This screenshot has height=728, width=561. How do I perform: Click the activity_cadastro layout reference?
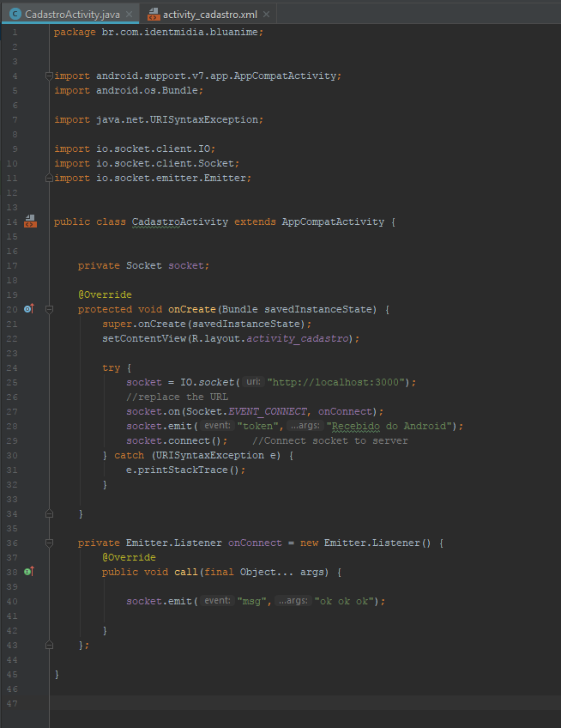pyautogui.click(x=298, y=338)
